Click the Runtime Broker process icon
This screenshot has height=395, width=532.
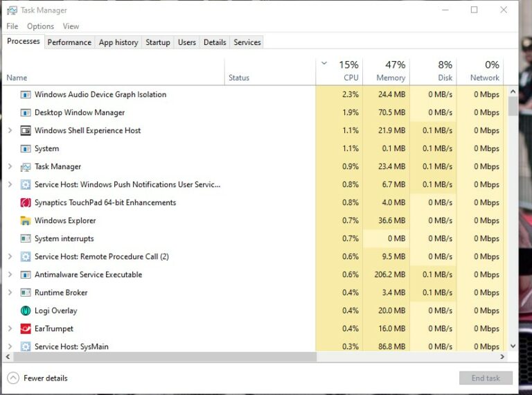(x=26, y=292)
